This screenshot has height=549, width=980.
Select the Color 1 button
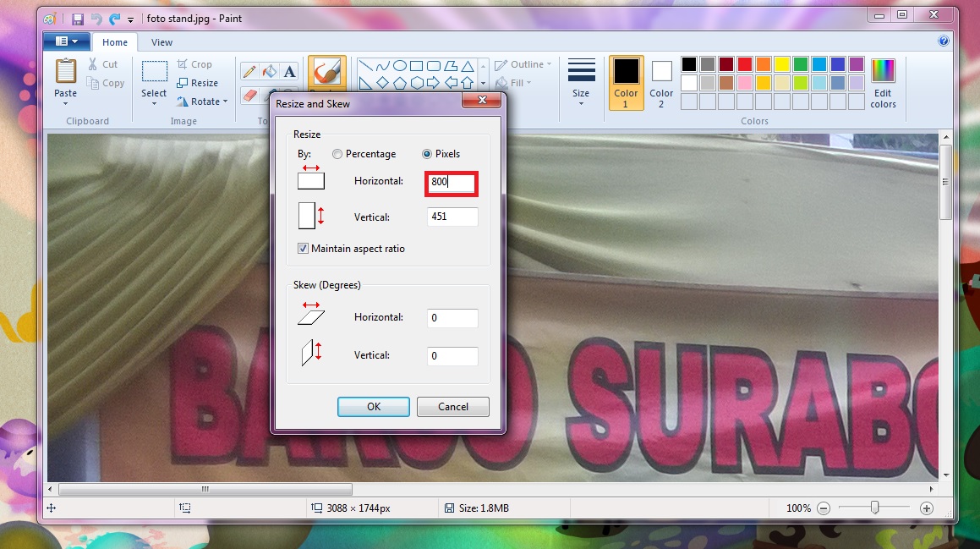[x=626, y=83]
